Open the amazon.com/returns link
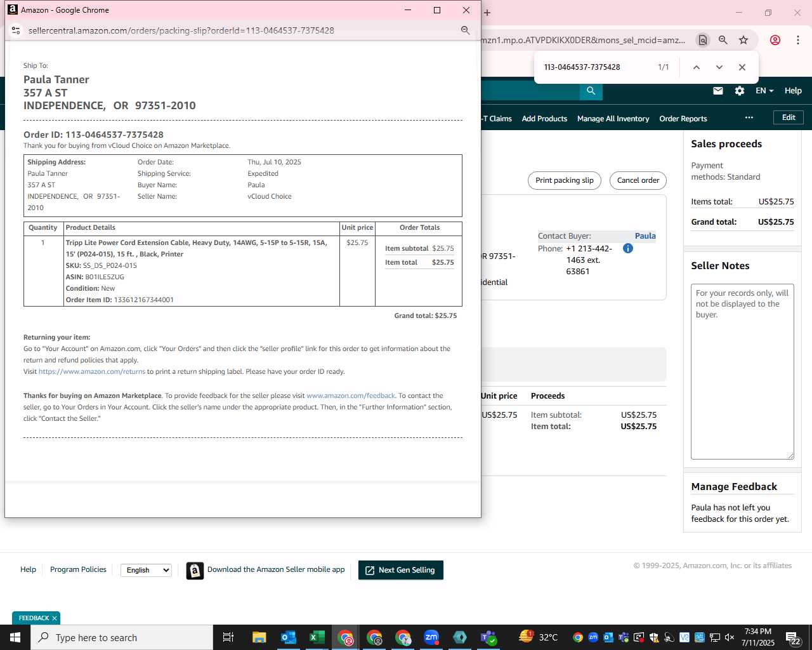This screenshot has width=812, height=650. pos(92,371)
